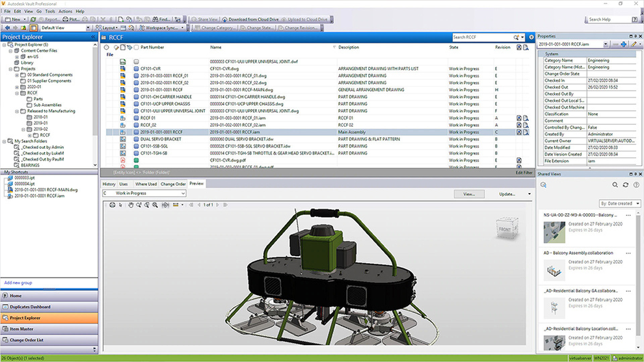The width and height of the screenshot is (644, 362).
Task: Switch to the History tab
Action: pos(109,185)
